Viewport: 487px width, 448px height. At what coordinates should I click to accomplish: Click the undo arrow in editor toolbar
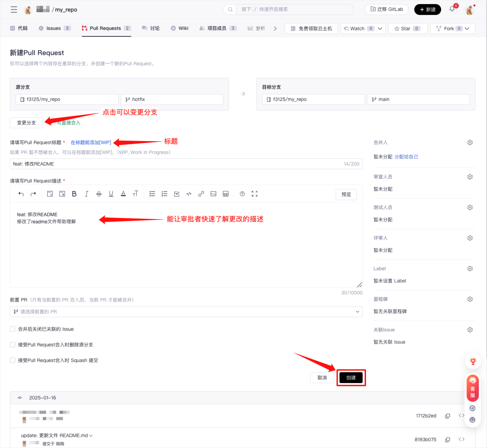pyautogui.click(x=21, y=194)
